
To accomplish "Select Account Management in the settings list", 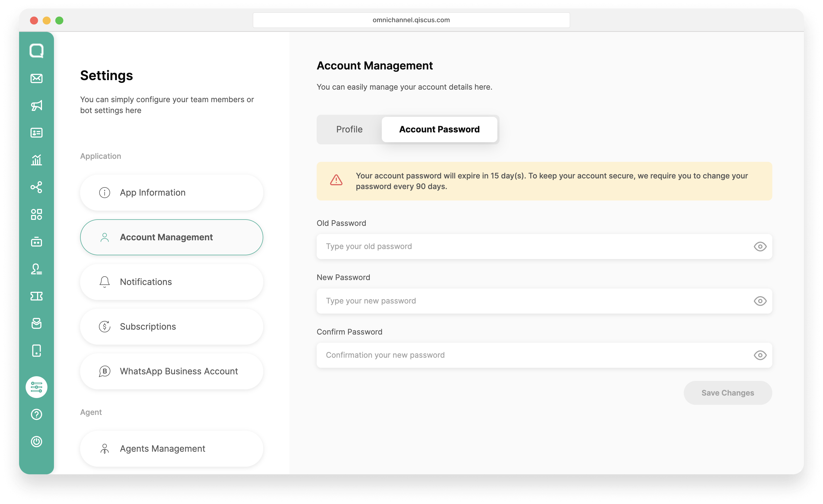I will (171, 238).
